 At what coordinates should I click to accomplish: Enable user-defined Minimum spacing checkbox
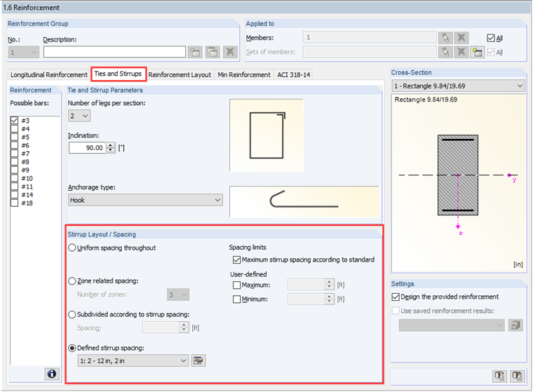point(236,299)
